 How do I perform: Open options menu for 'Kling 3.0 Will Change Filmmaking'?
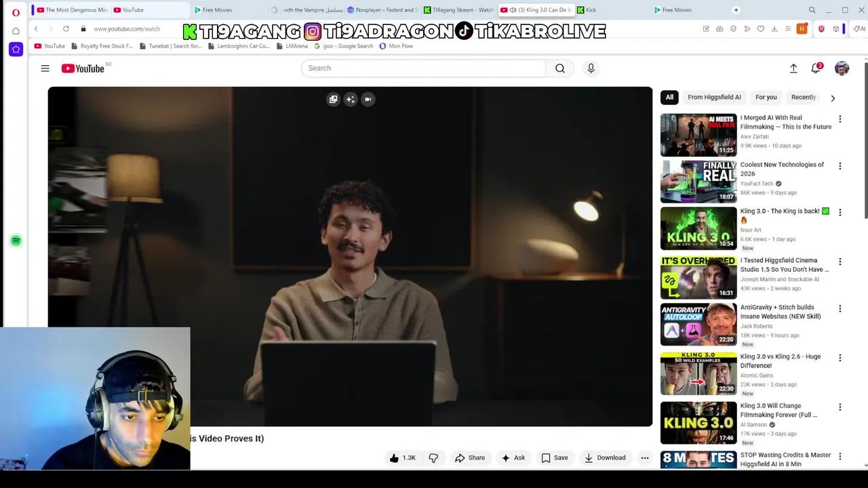pos(840,407)
